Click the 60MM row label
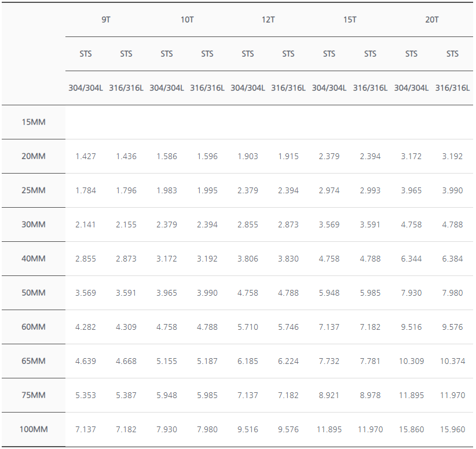The image size is (476, 449). [34, 327]
